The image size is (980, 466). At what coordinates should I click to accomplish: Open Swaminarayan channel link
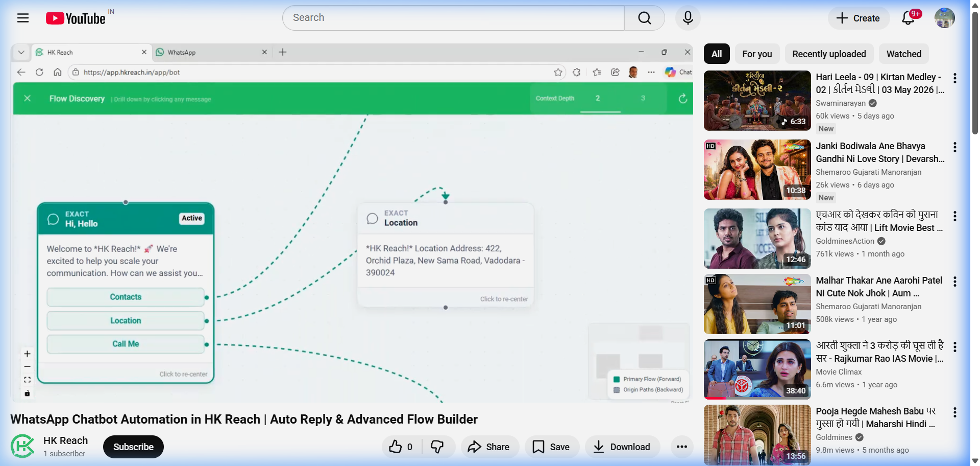pyautogui.click(x=841, y=103)
